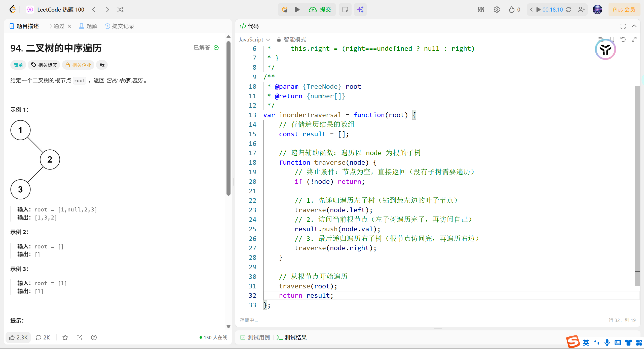Open 测试结果 test results tab

(292, 337)
